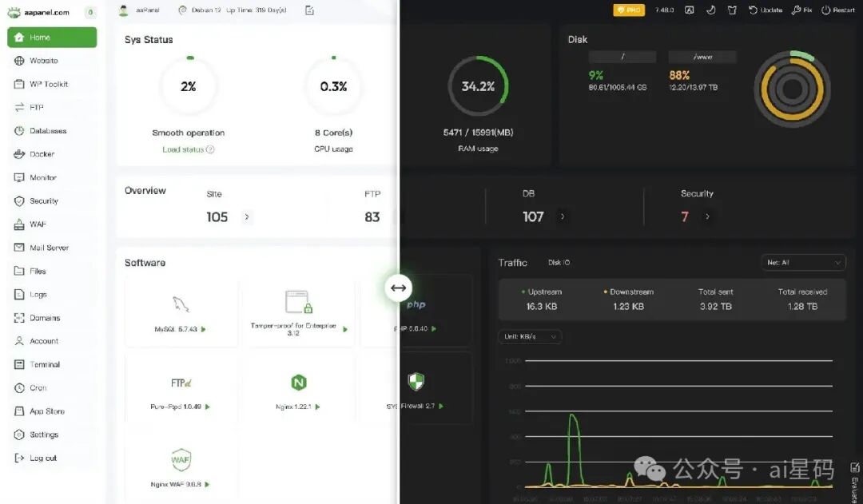Image resolution: width=863 pixels, height=504 pixels.
Task: Switch to the Disk IO tab
Action: [x=559, y=263]
